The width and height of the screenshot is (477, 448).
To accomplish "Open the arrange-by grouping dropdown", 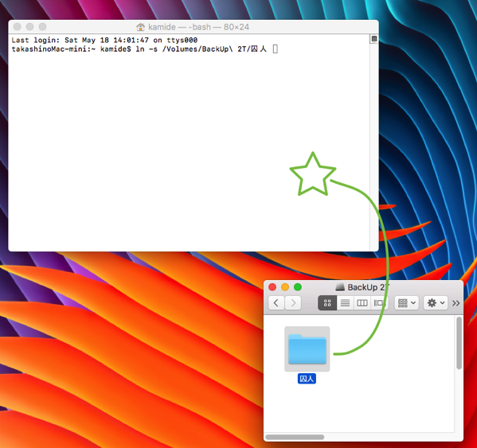I will point(407,303).
